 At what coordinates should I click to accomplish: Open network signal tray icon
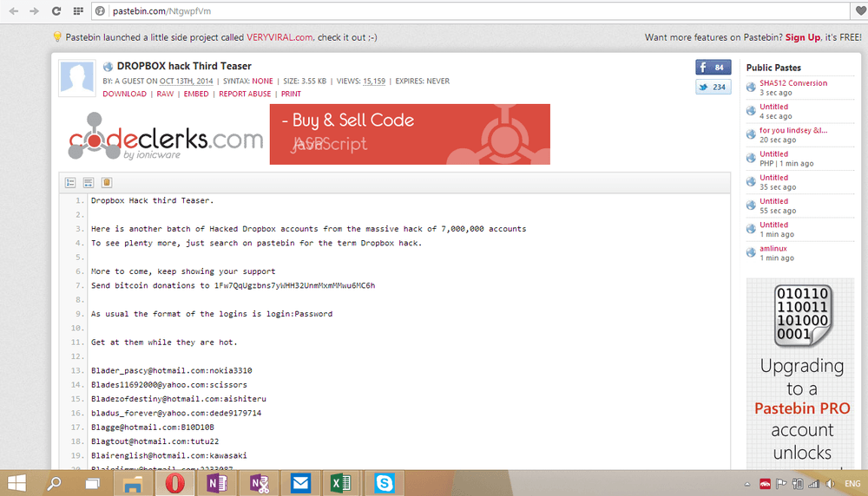[813, 484]
